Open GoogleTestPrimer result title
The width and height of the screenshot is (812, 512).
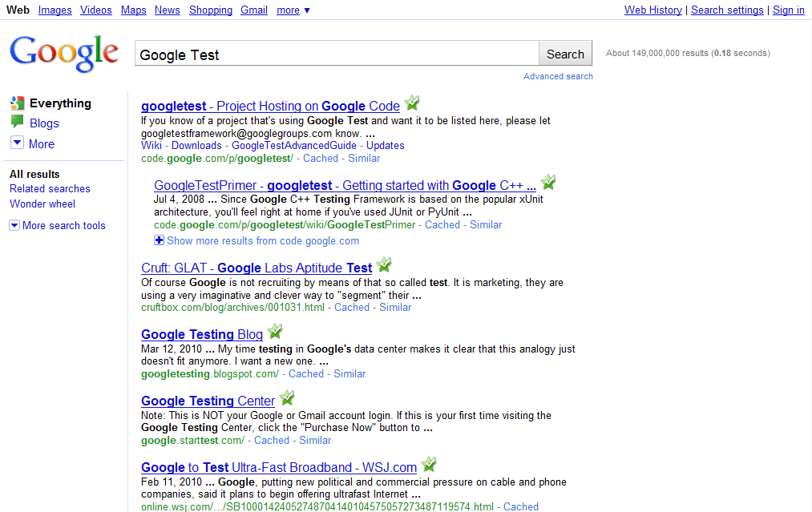345,185
